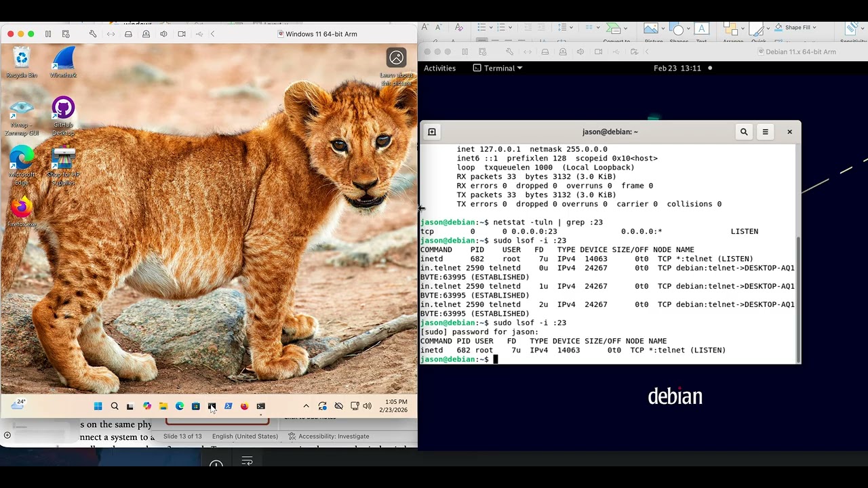The image size is (868, 488).
Task: Open hamburger menu in Debian terminal
Action: tap(765, 131)
